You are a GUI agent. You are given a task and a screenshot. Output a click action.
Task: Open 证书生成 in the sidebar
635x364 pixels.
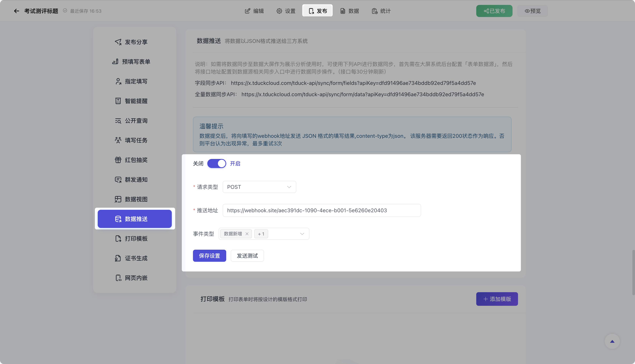pyautogui.click(x=135, y=258)
